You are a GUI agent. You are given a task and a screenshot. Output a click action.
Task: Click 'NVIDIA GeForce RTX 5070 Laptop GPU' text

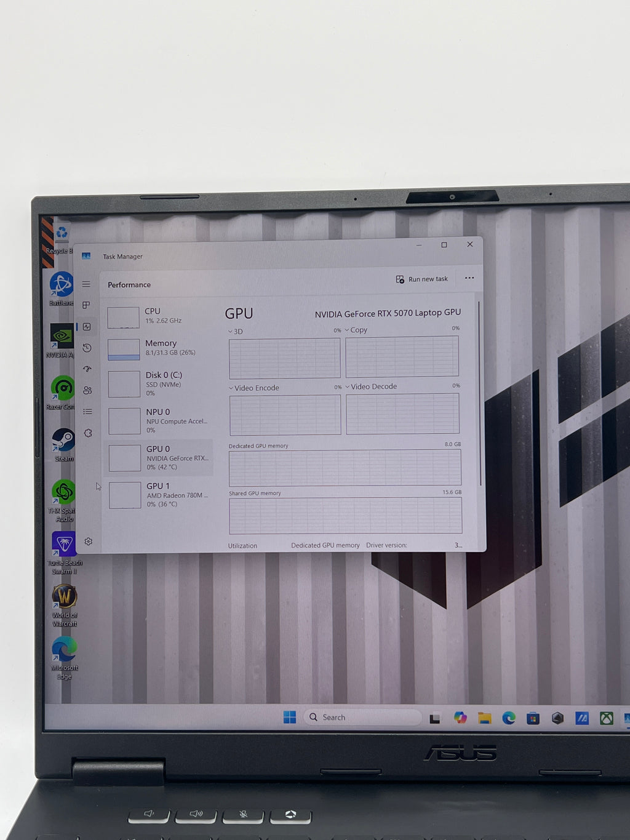388,313
